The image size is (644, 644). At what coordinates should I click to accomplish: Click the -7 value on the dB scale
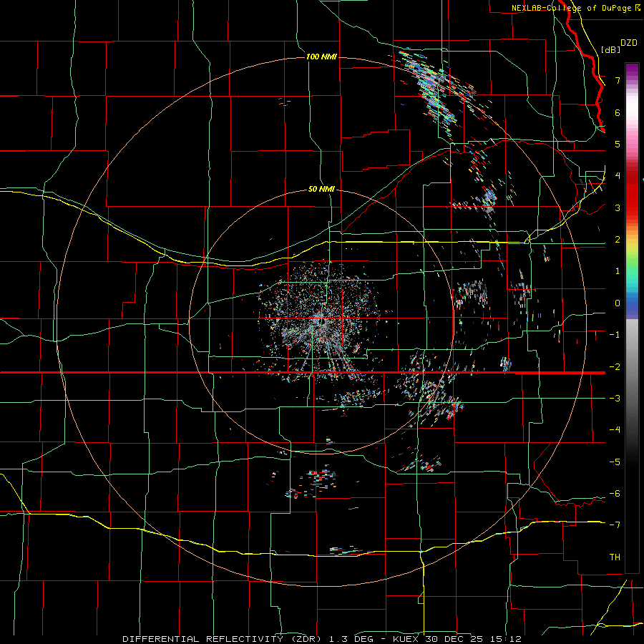point(615,525)
